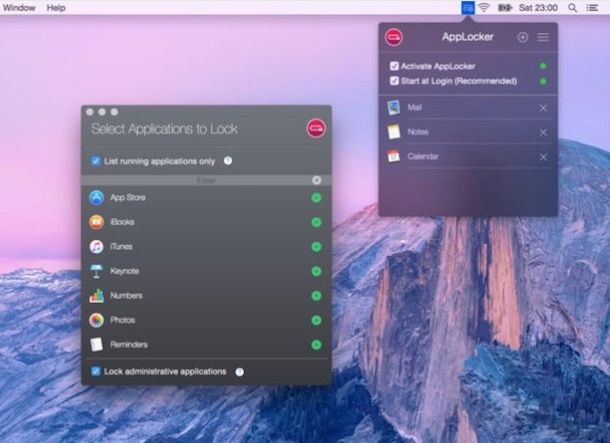610x443 pixels.
Task: Click the battery status icon
Action: pyautogui.click(x=505, y=8)
